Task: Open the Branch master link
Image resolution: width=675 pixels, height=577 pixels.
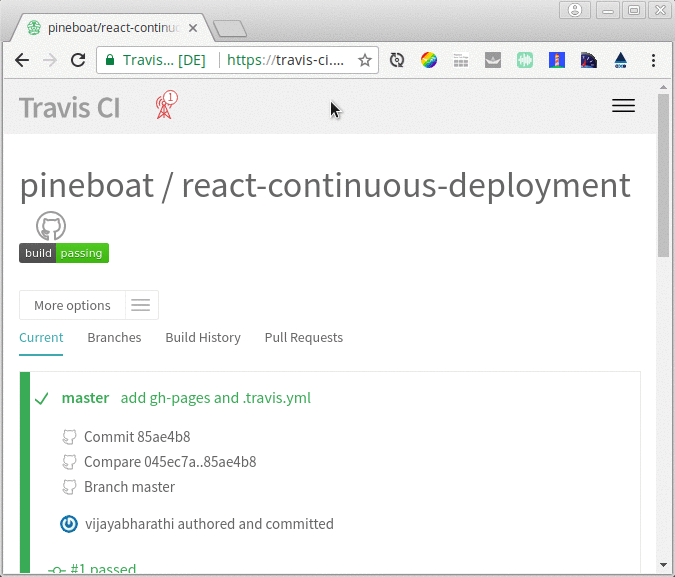Action: coord(129,487)
